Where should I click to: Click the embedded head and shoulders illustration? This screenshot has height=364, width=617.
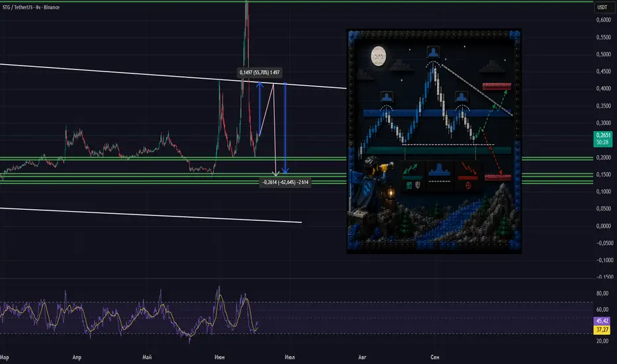434,141
